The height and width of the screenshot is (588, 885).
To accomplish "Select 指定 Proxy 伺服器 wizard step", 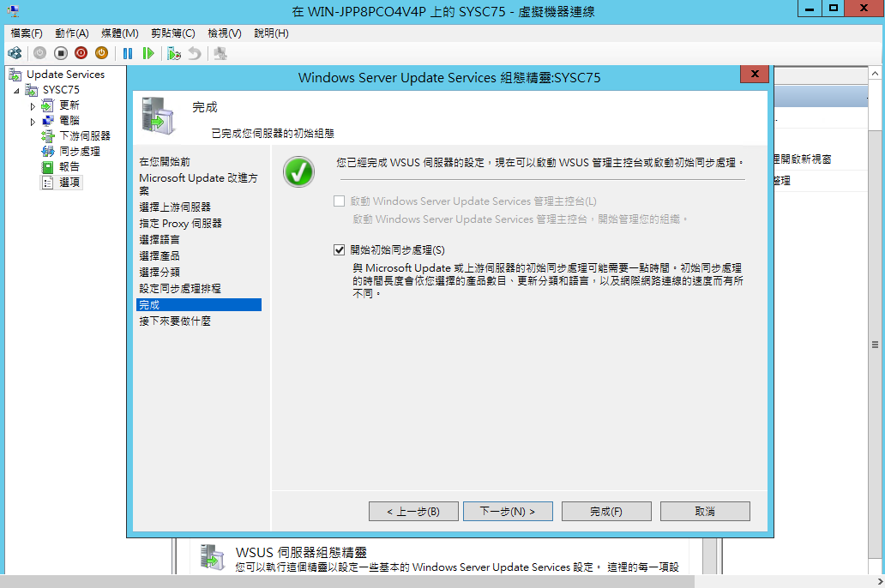I will [x=181, y=224].
